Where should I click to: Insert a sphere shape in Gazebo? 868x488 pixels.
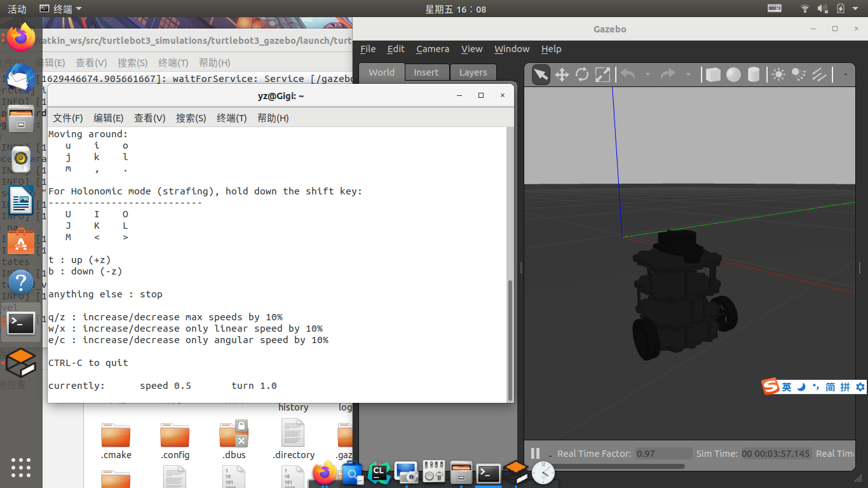point(733,74)
